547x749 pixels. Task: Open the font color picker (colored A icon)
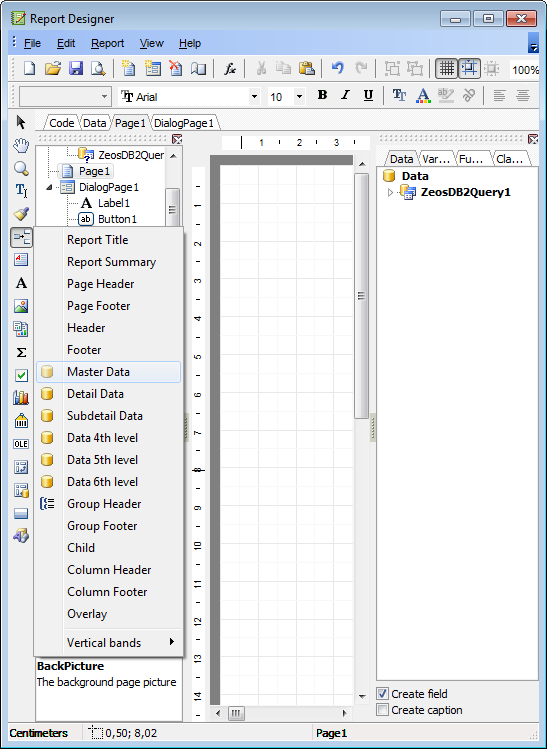coord(423,96)
